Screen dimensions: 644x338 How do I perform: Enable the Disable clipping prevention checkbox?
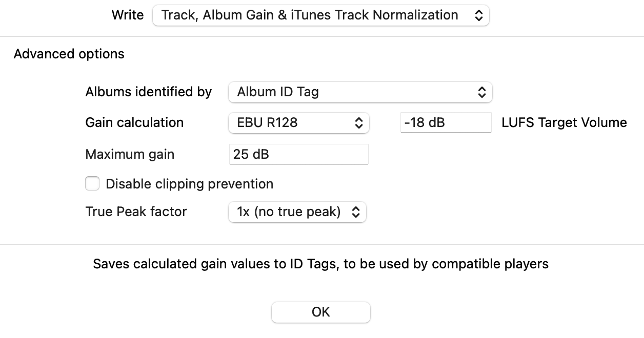click(x=92, y=183)
